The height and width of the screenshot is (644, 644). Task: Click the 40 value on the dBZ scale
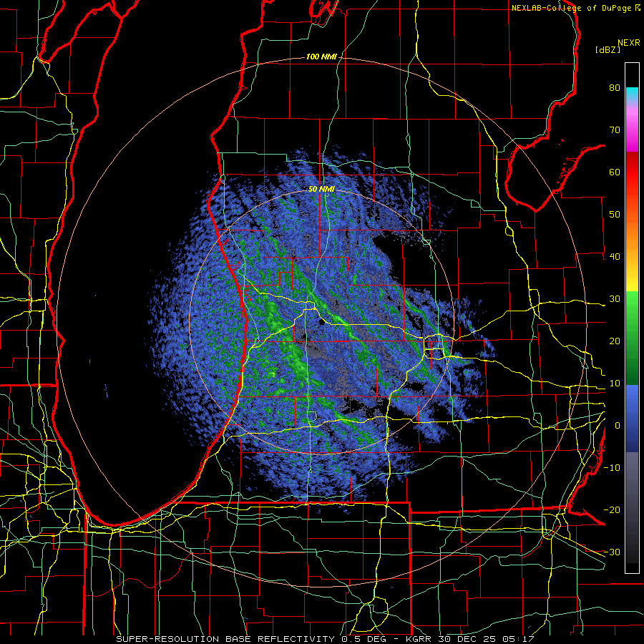coord(615,257)
